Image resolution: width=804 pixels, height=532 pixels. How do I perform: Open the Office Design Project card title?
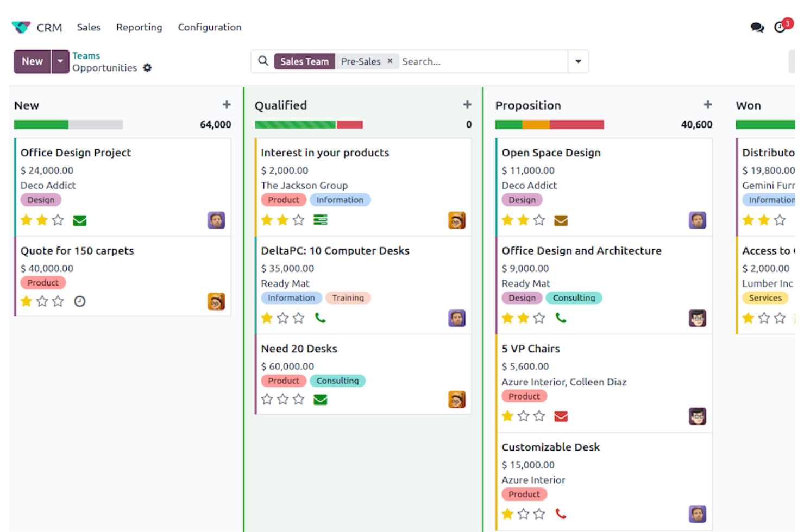(x=76, y=153)
